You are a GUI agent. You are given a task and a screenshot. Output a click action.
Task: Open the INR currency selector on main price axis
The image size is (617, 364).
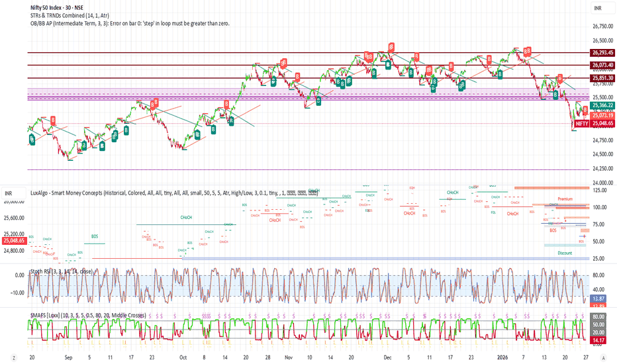pos(598,8)
